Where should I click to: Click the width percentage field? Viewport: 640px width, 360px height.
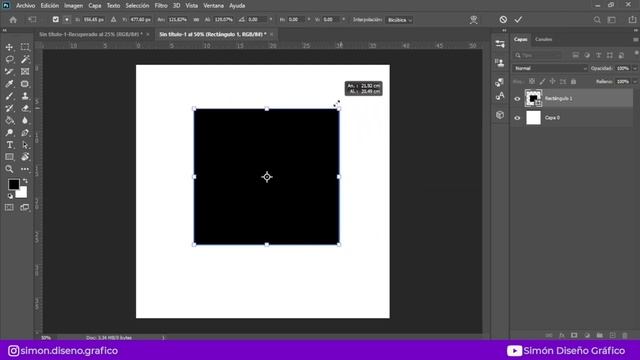178,20
